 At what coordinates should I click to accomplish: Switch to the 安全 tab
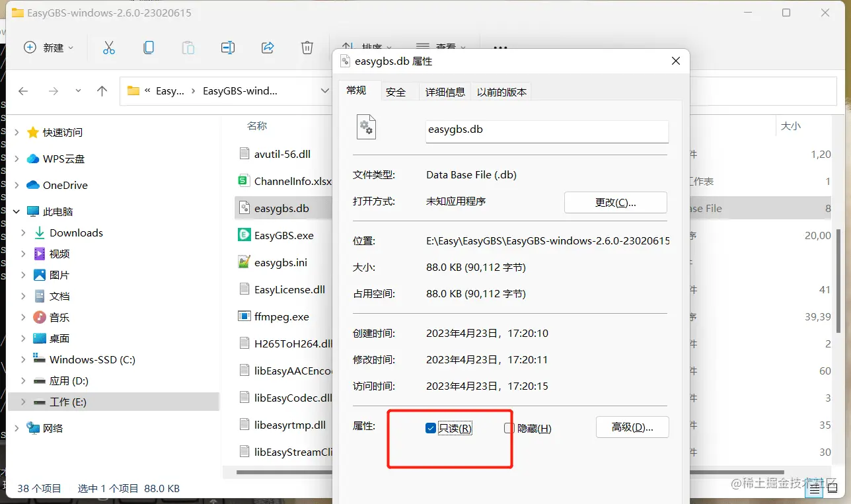point(396,92)
